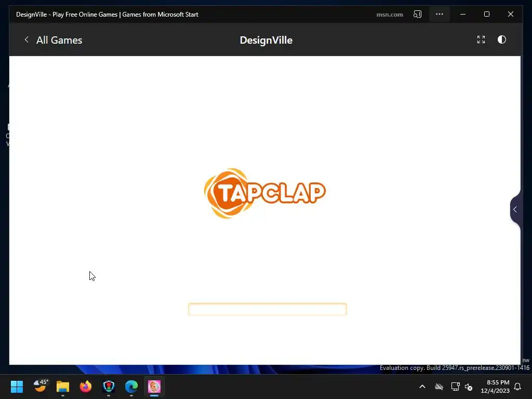The height and width of the screenshot is (399, 532).
Task: Click the OneDrive cloud tray icon
Action: click(x=439, y=387)
